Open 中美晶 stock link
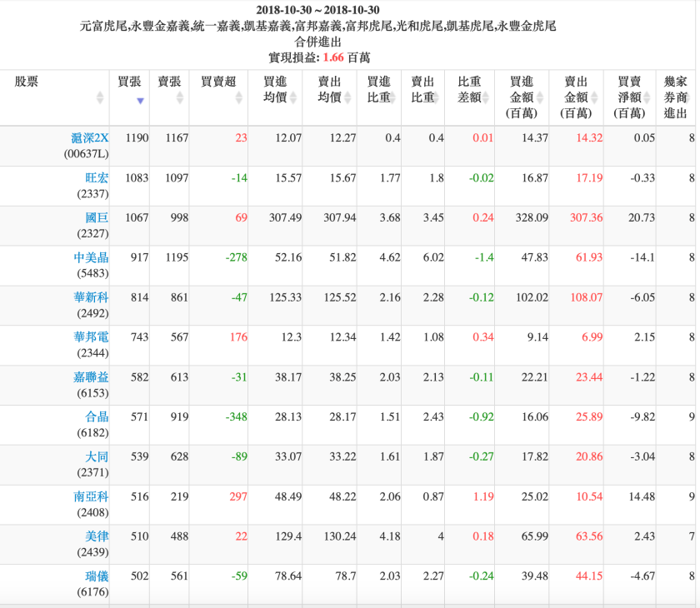Screen dimensions: 700x608 (x=92, y=258)
